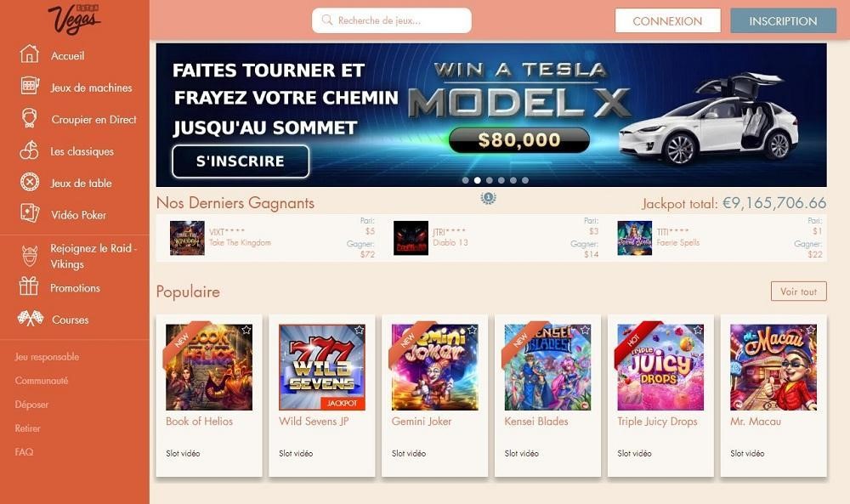Image resolution: width=850 pixels, height=504 pixels.
Task: Open the Accueil home icon
Action: [x=29, y=54]
